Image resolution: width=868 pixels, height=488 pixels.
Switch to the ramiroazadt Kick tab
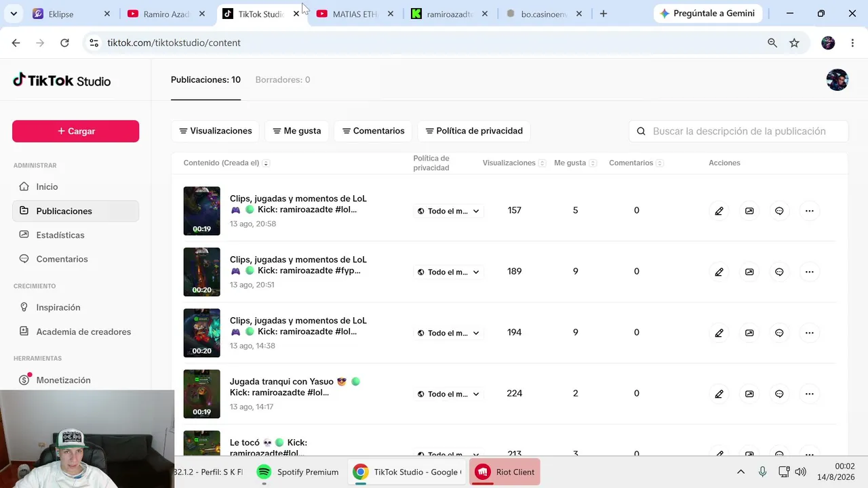pyautogui.click(x=449, y=14)
